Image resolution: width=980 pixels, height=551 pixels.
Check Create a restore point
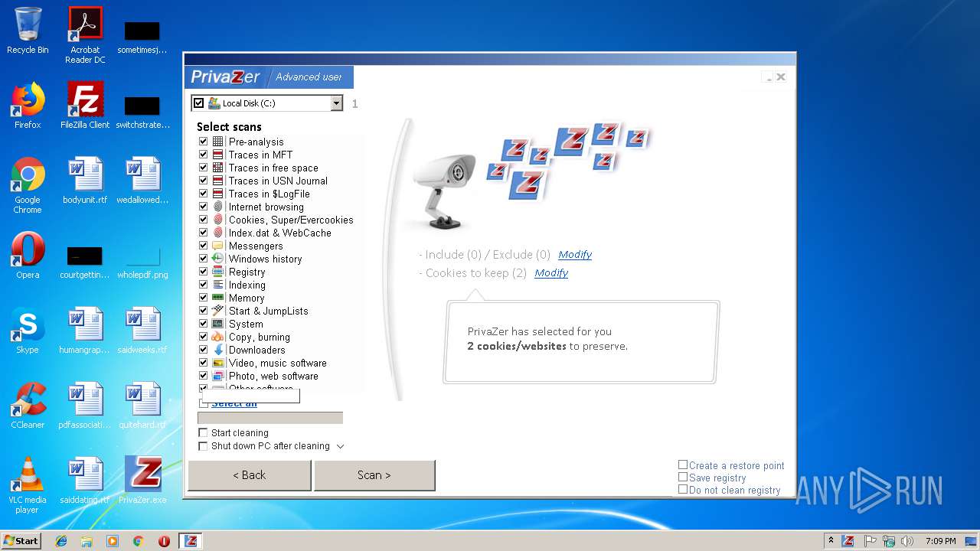pyautogui.click(x=683, y=465)
